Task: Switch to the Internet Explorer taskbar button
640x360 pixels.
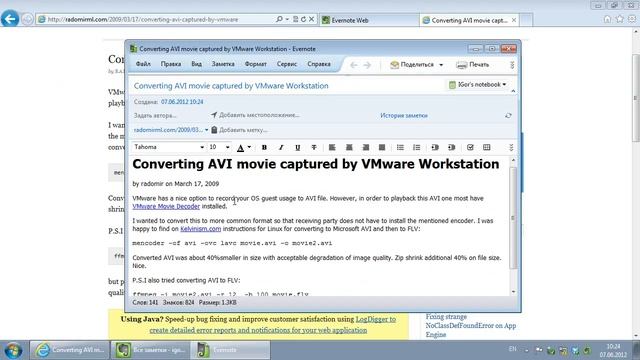Action: click(69, 350)
